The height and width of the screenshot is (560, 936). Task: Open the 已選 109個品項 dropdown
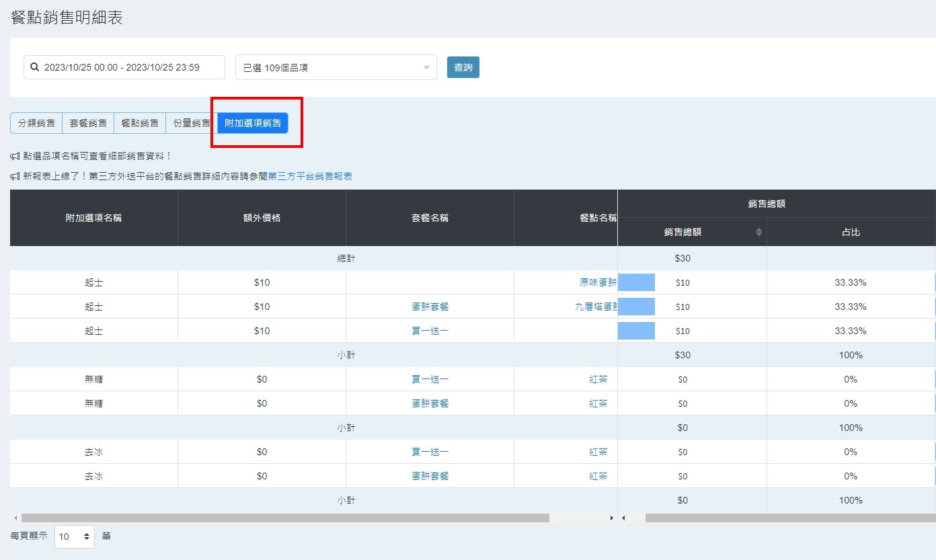[x=336, y=67]
